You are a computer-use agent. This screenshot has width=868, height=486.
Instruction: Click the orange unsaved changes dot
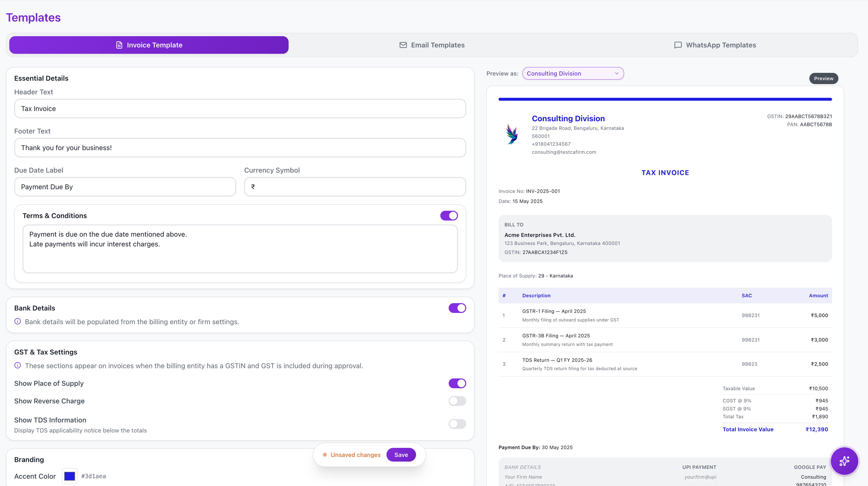tap(325, 455)
